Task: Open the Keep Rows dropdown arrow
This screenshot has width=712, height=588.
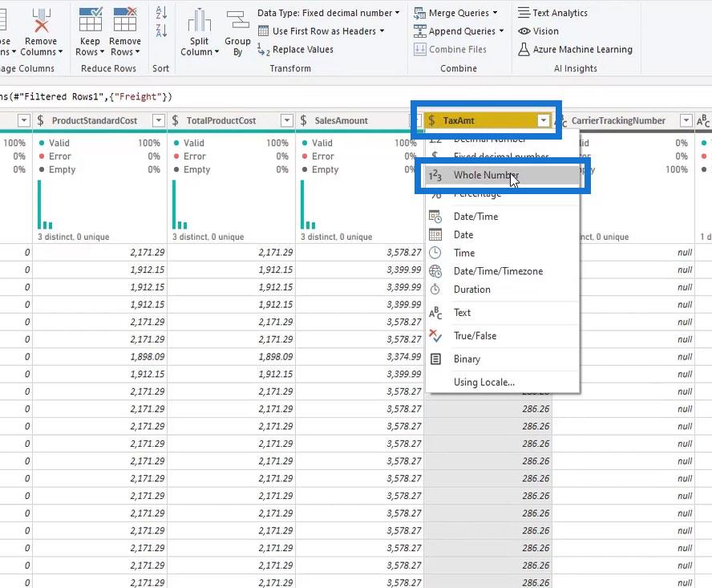Action: pos(102,52)
